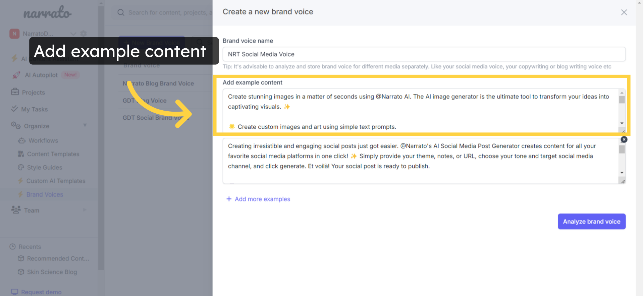Open Team in sidebar
Screen dimensions: 644x296
32,211
